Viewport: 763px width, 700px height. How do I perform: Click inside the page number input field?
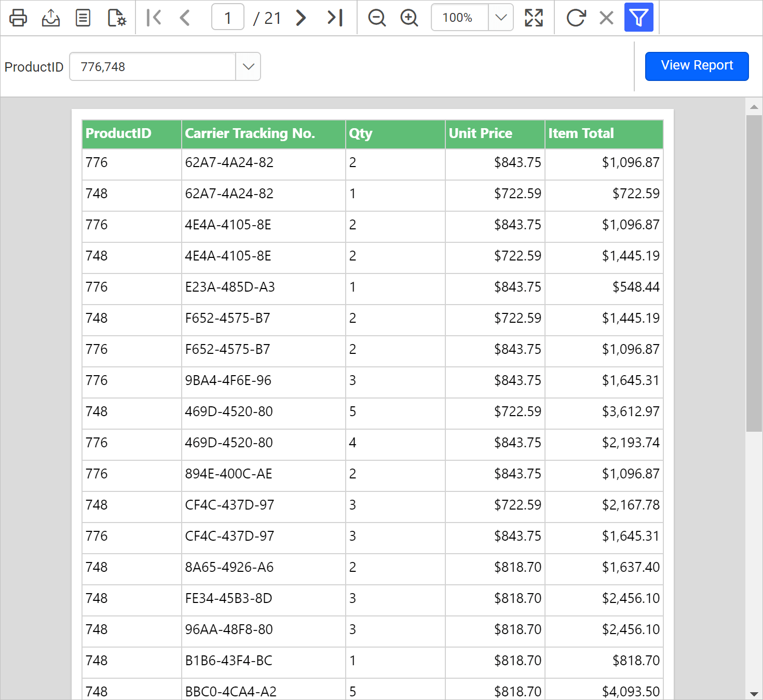[x=227, y=17]
